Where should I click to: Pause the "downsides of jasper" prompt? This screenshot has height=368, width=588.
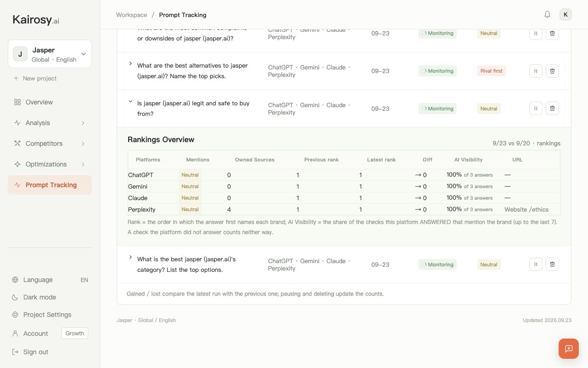[536, 34]
